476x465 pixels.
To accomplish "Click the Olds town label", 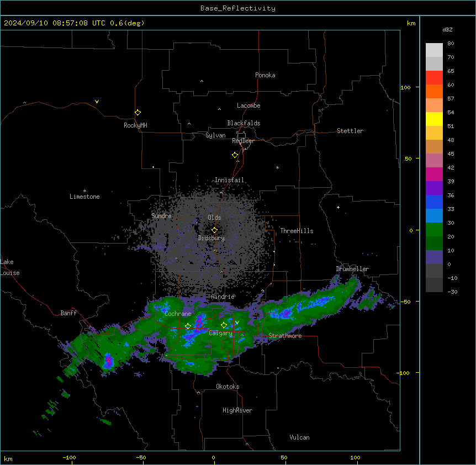I will tap(214, 218).
